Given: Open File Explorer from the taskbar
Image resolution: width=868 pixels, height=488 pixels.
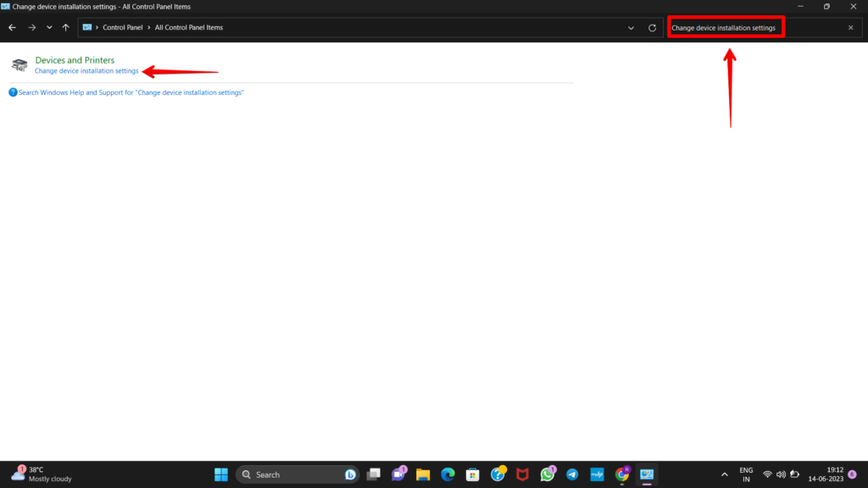Looking at the screenshot, I should (425, 474).
